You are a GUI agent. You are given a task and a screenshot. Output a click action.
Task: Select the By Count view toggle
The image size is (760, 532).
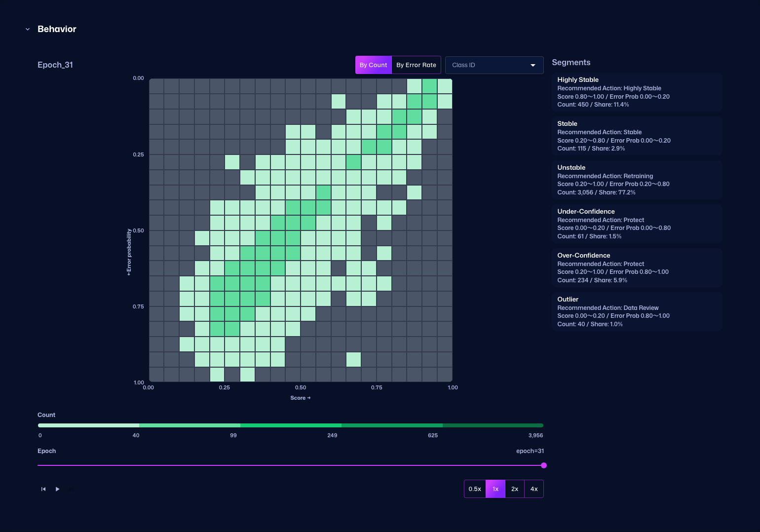[373, 65]
